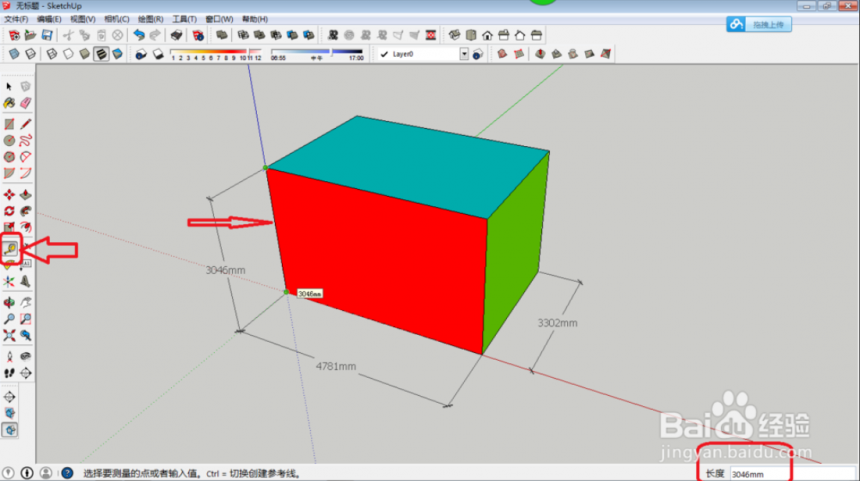
Task: Click the 长度 measurement input field
Action: tap(792, 474)
